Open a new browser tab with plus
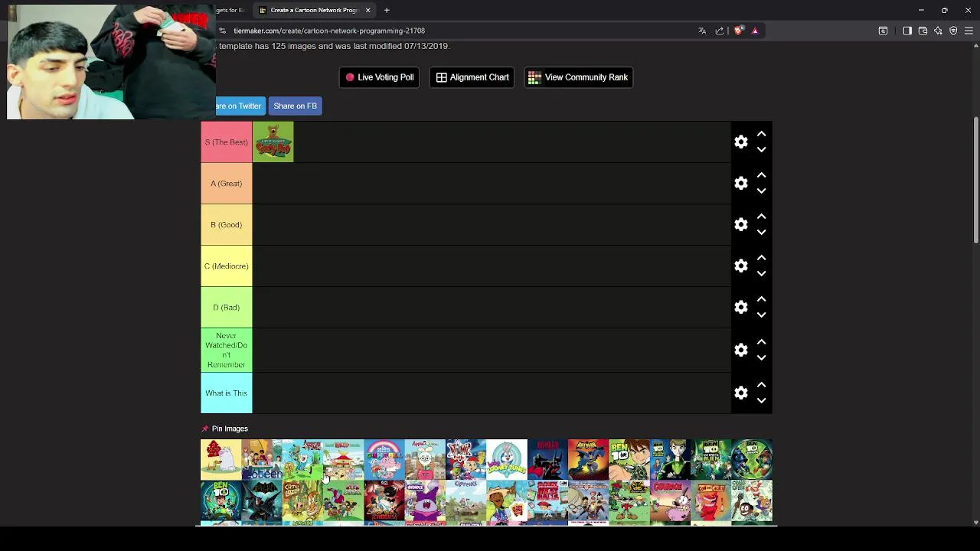 click(x=387, y=10)
